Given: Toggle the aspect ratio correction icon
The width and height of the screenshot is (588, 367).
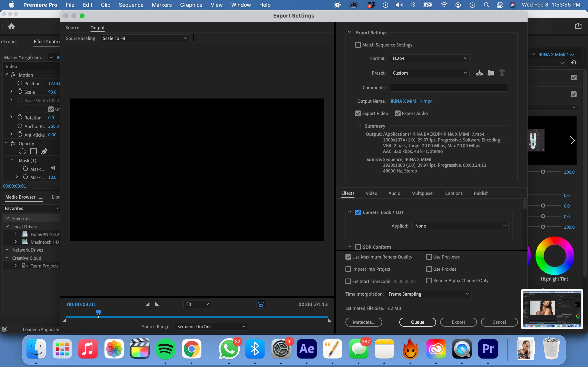Looking at the screenshot, I should pyautogui.click(x=261, y=304).
